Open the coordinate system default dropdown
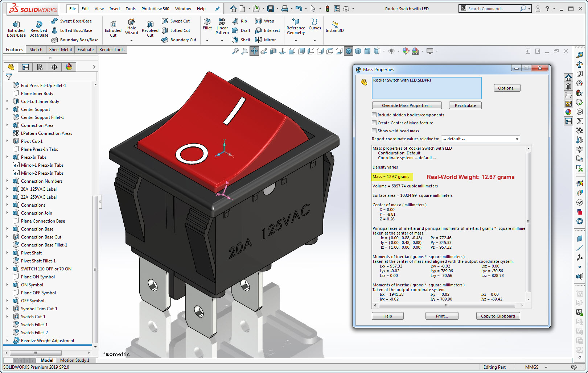 coord(481,139)
